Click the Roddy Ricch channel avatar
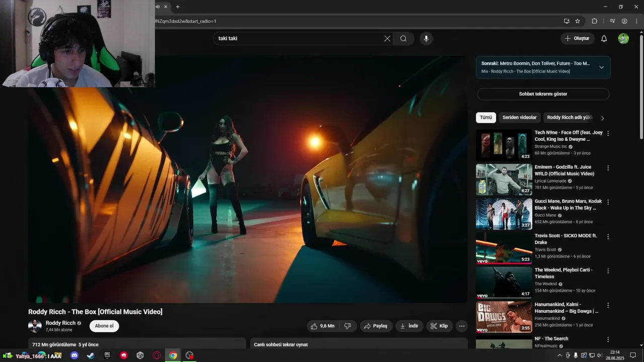644x362 pixels. click(35, 326)
